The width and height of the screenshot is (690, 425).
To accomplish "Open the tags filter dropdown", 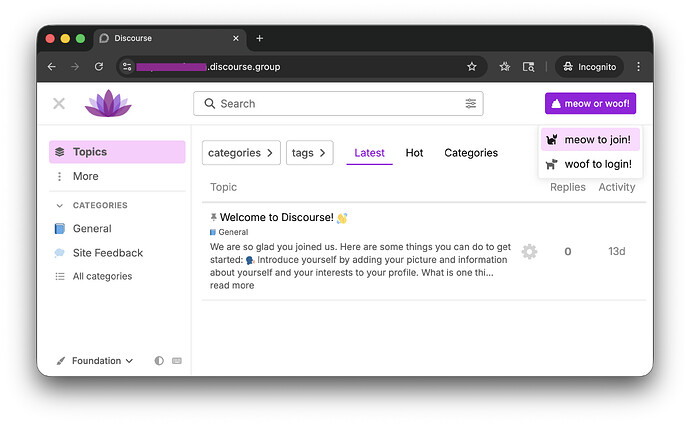I will click(309, 153).
